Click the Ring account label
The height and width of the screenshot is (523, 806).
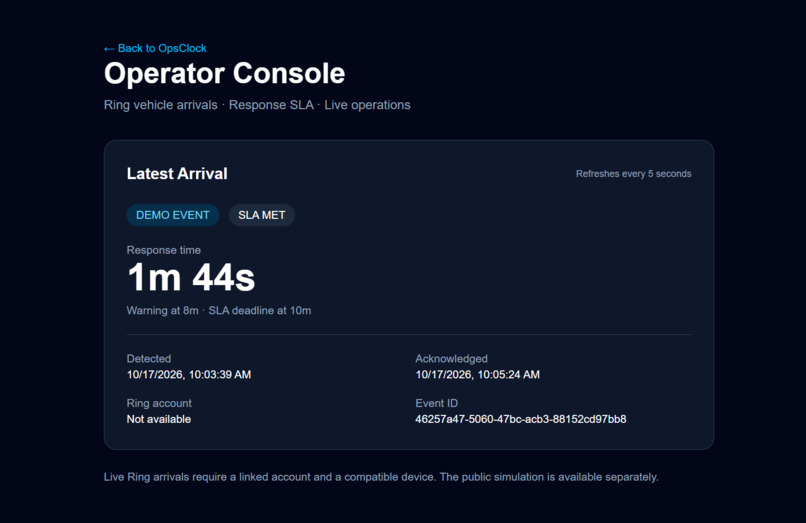[x=159, y=403]
